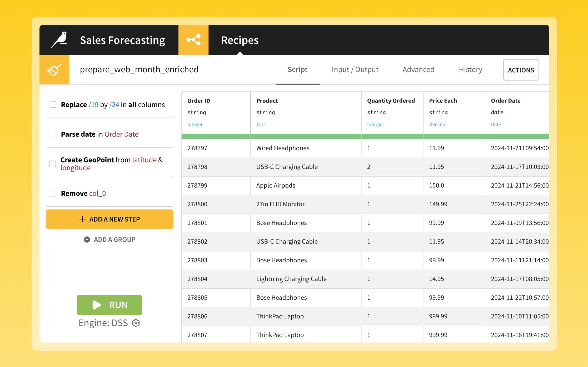
Task: Open the Actions dropdown button
Action: click(521, 70)
